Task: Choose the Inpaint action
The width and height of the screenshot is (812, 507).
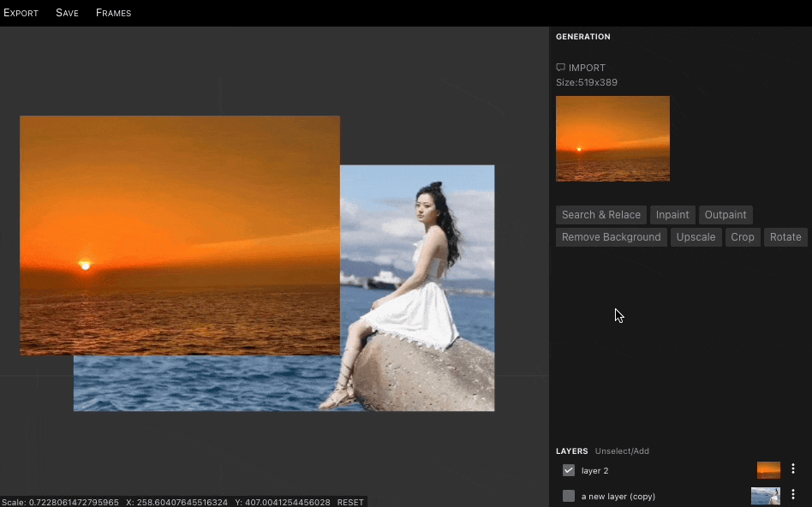Action: pos(672,215)
